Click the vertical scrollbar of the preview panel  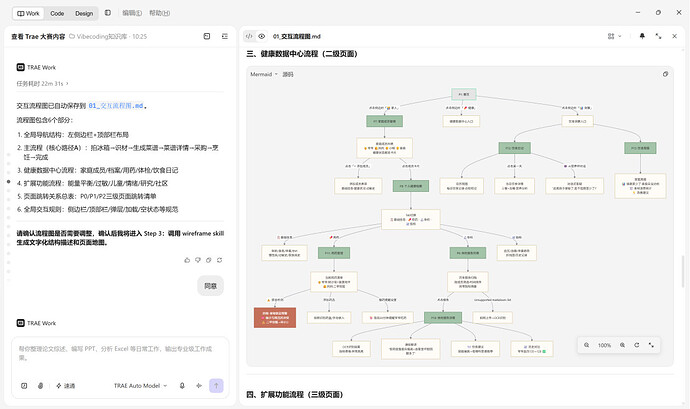(x=683, y=271)
